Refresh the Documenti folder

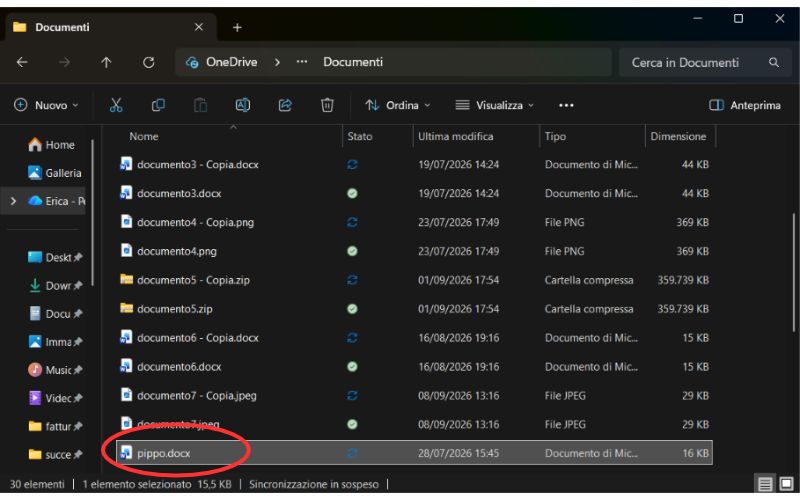tap(148, 62)
